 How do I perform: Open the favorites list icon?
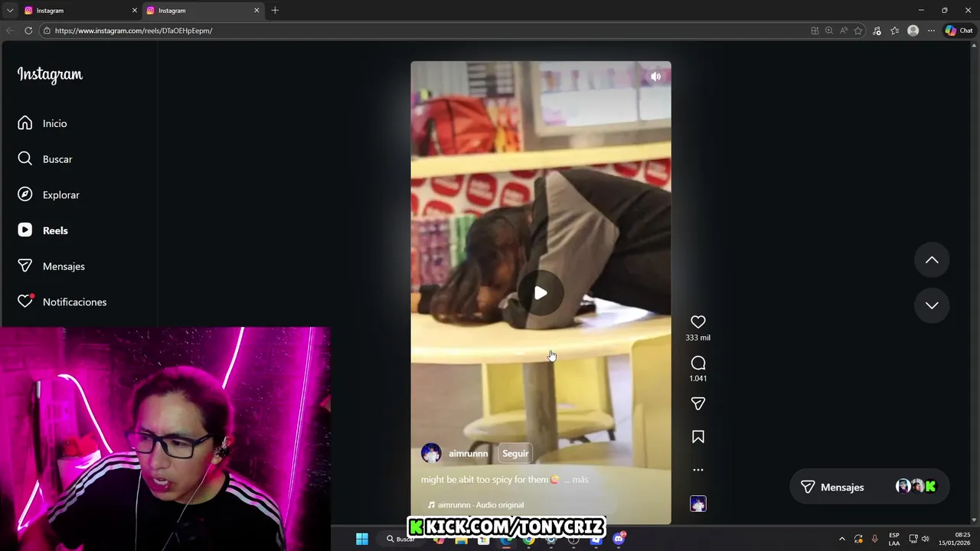tap(895, 31)
